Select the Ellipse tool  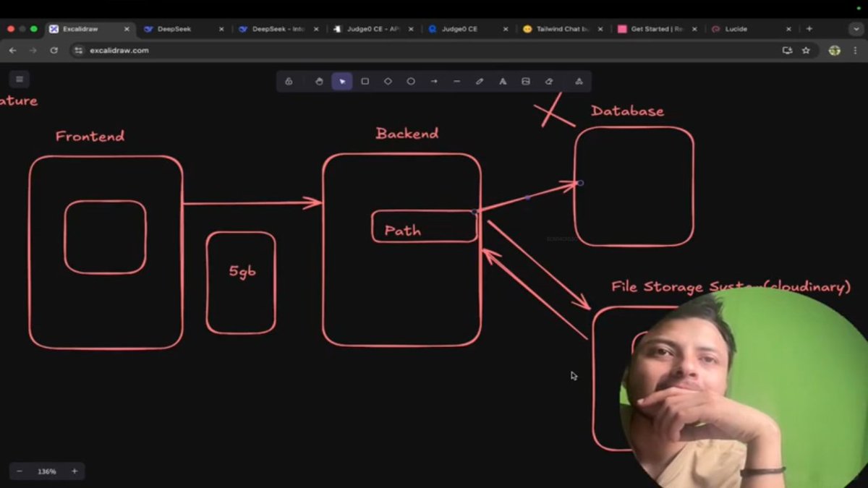411,82
